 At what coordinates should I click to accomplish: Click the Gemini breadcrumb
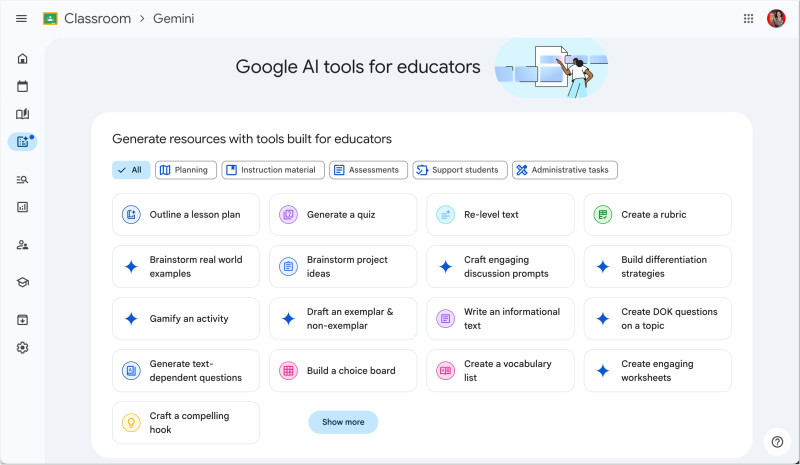pos(173,19)
